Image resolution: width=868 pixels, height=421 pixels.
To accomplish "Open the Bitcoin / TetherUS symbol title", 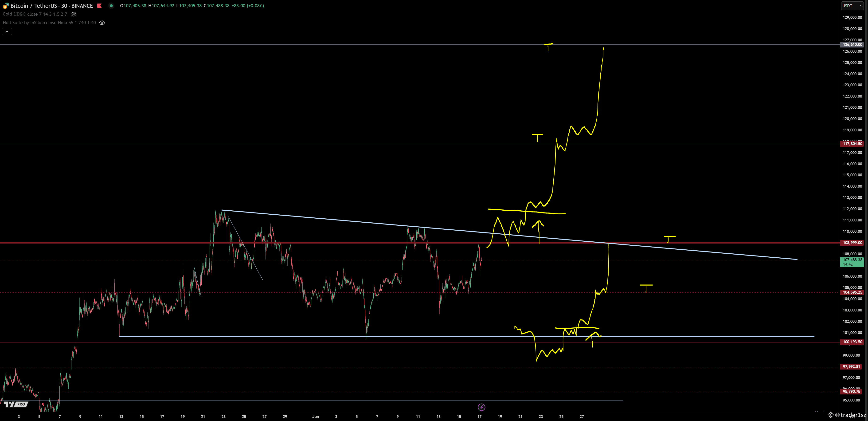I will click(52, 6).
